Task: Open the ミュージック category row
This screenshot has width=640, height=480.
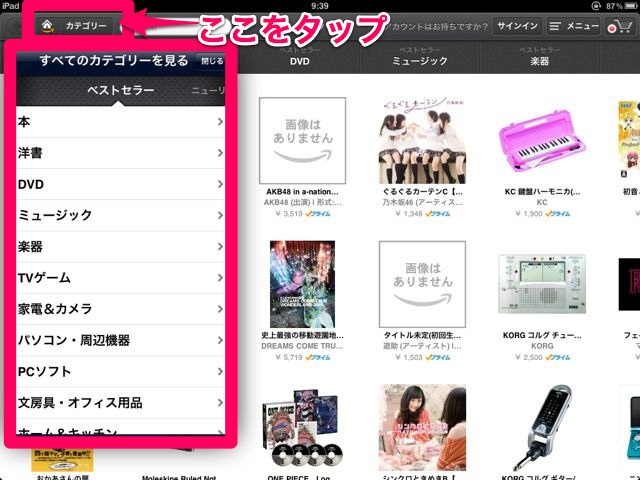Action: tap(120, 215)
